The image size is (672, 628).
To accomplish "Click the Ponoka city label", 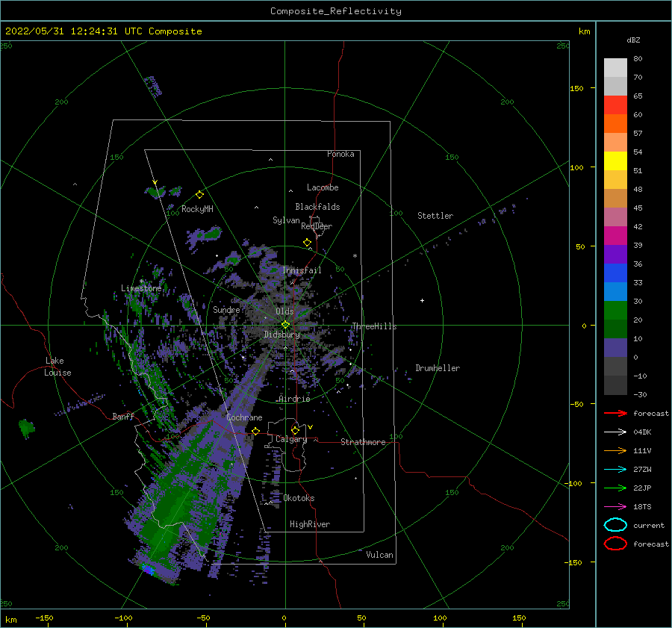I will click(x=340, y=154).
